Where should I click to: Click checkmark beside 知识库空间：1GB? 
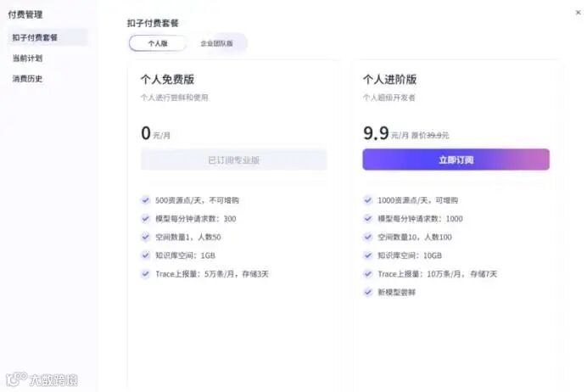[x=146, y=255]
